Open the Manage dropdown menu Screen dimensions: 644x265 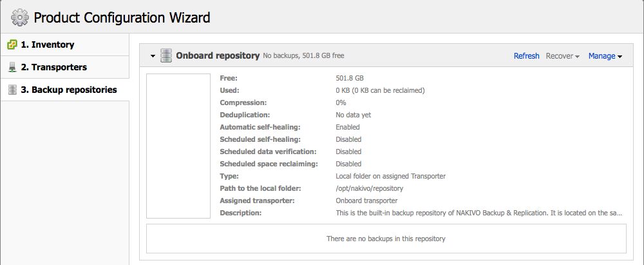coord(605,56)
